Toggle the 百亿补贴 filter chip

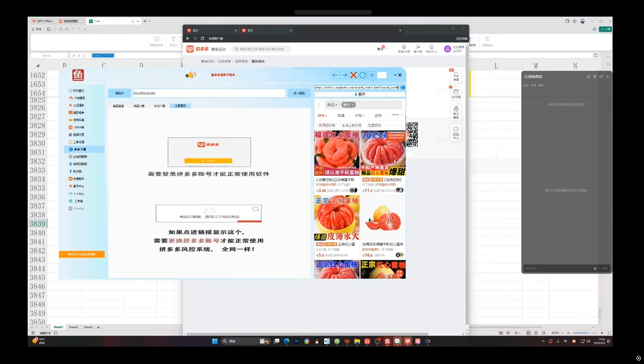click(327, 126)
